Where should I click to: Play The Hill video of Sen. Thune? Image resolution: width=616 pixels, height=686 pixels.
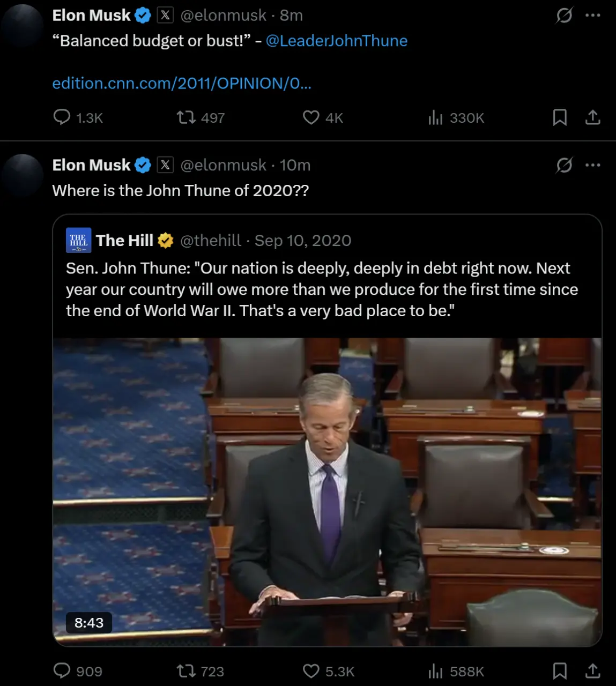point(327,492)
